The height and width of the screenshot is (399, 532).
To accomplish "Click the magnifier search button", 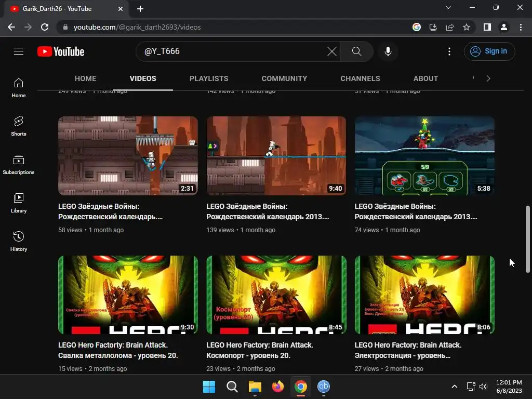I will coord(356,51).
